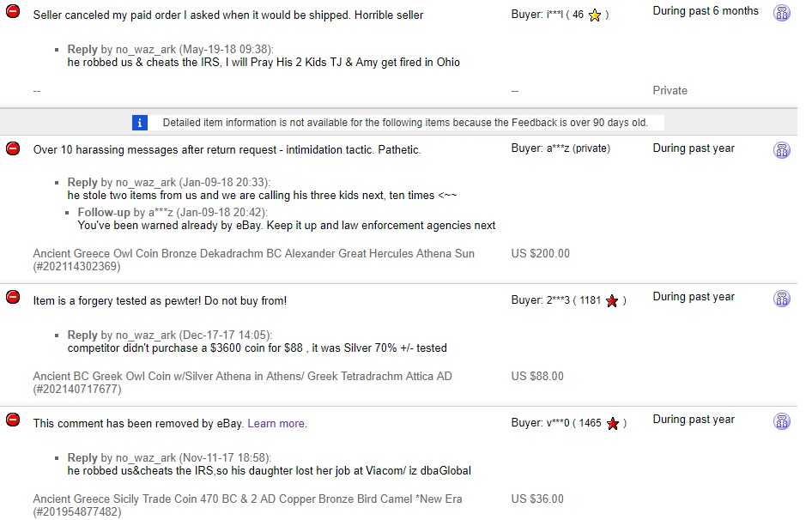Click the blue info icon in the notice bar
The height and width of the screenshot is (520, 812).
click(140, 123)
